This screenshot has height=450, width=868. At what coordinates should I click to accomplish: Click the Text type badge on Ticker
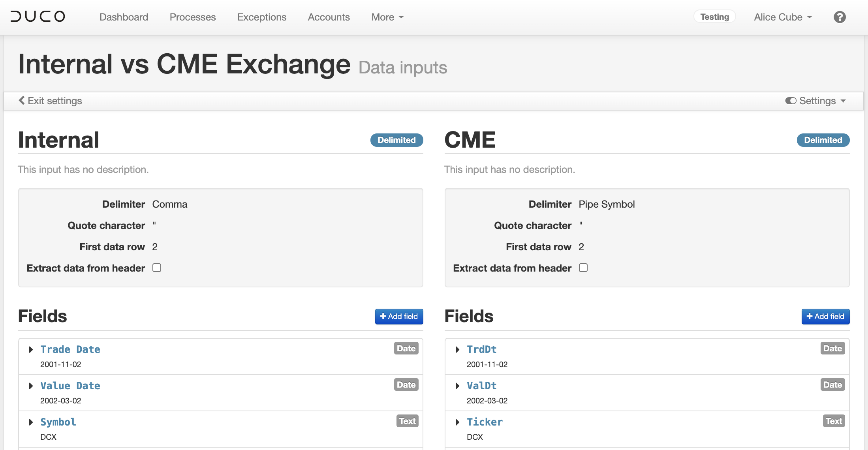[834, 421]
